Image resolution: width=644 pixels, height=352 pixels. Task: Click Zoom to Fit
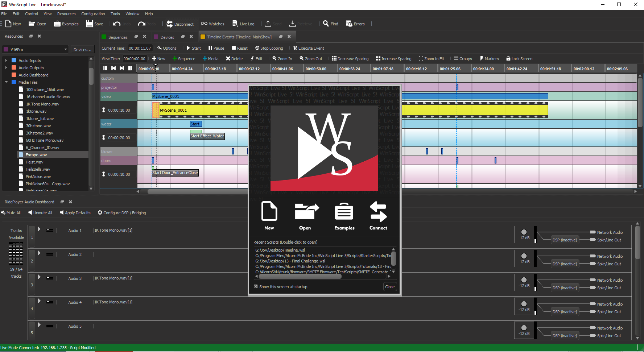pos(432,58)
